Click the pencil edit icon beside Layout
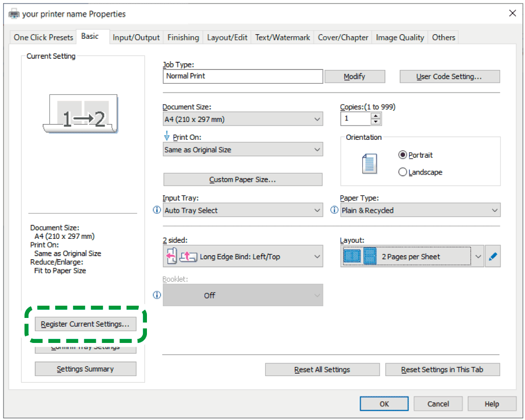Image resolution: width=525 pixels, height=420 pixels. pyautogui.click(x=492, y=257)
